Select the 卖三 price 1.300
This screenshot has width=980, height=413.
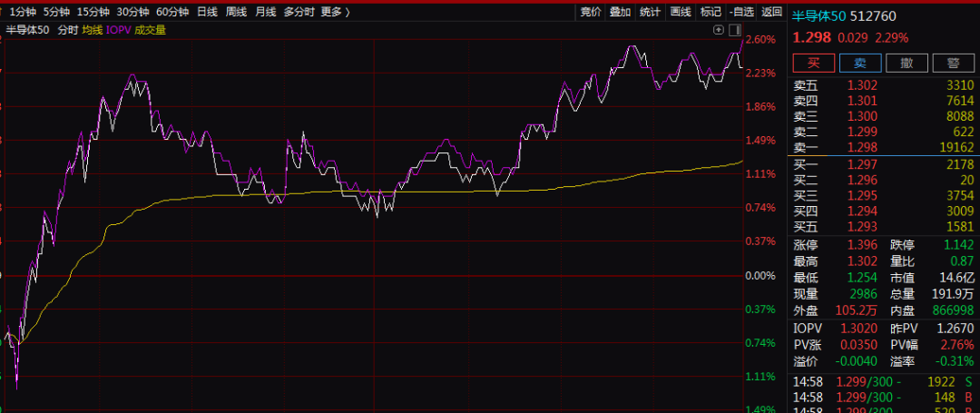[x=862, y=116]
